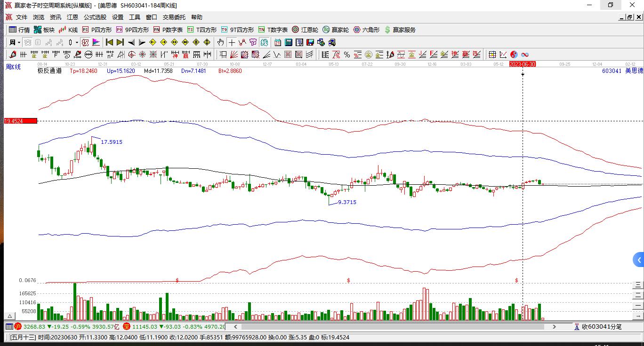Select the 2023-06-30 date marker
The image size is (644, 346).
coord(523,64)
